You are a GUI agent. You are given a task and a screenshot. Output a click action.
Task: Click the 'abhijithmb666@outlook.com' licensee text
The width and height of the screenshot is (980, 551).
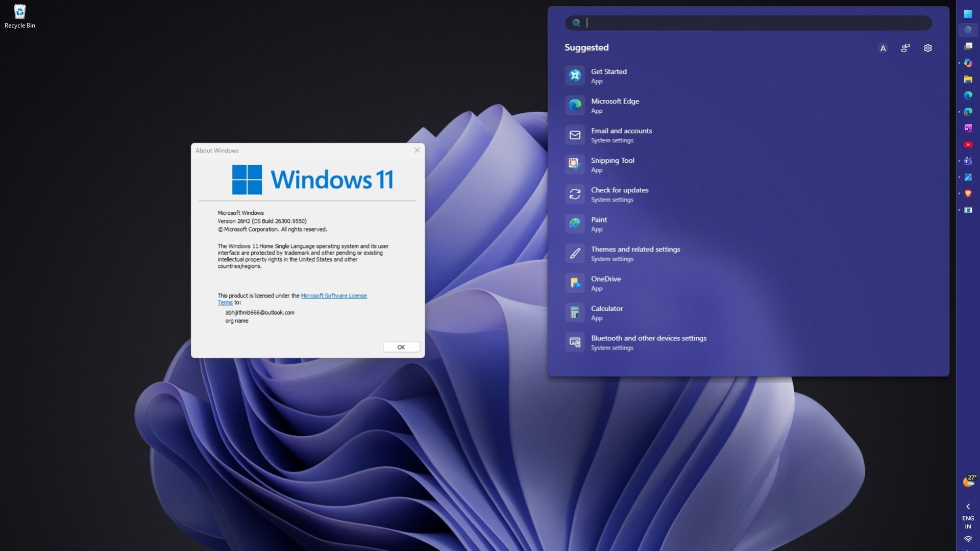click(260, 312)
